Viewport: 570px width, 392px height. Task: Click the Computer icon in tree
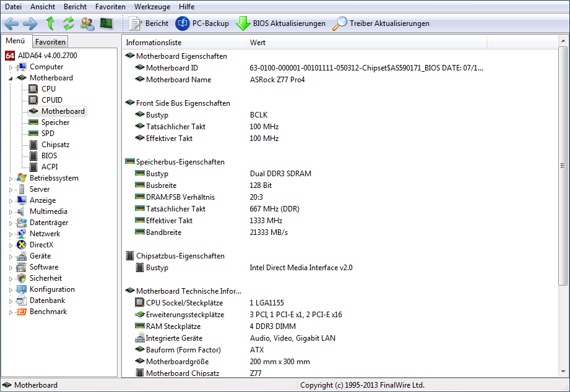tap(22, 67)
